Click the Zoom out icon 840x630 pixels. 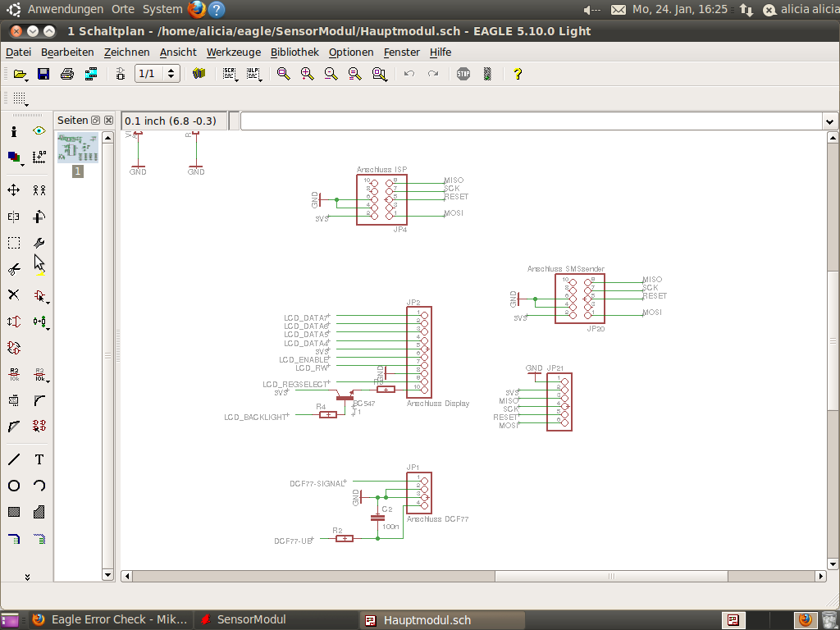pyautogui.click(x=331, y=74)
